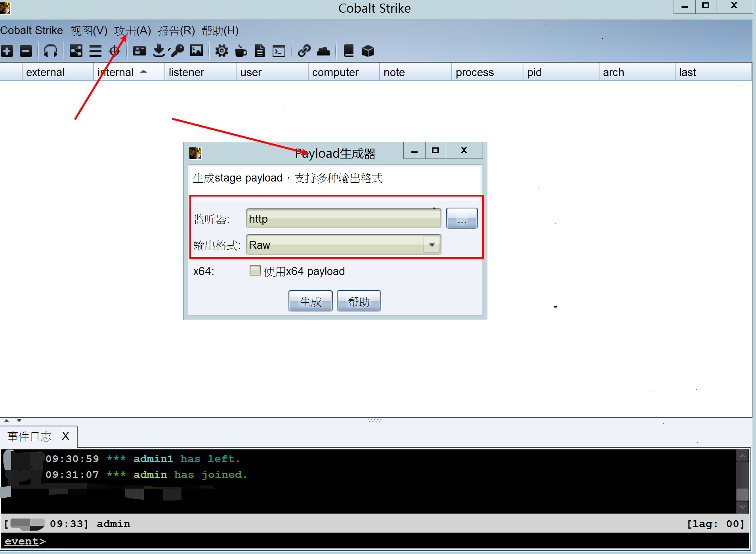The width and height of the screenshot is (756, 554).
Task: Open credentials ID card icon
Action: (x=139, y=51)
